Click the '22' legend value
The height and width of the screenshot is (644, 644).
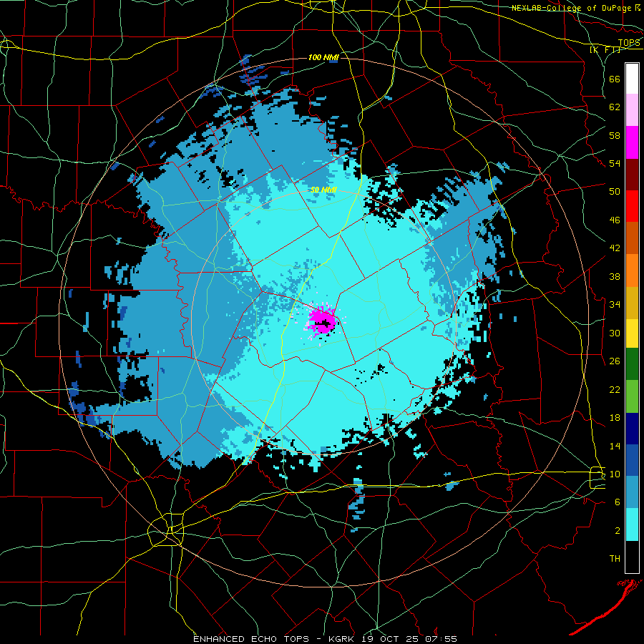[x=615, y=389]
